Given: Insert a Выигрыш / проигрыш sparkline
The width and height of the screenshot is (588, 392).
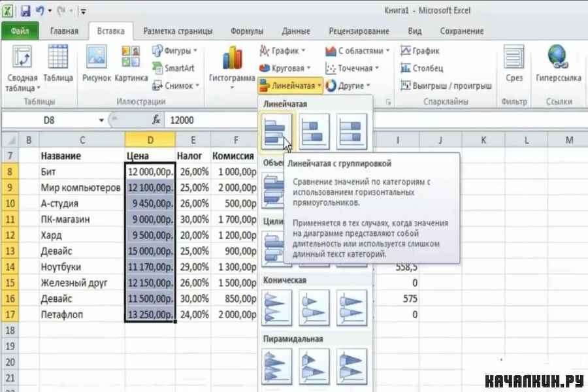Looking at the screenshot, I should 446,86.
